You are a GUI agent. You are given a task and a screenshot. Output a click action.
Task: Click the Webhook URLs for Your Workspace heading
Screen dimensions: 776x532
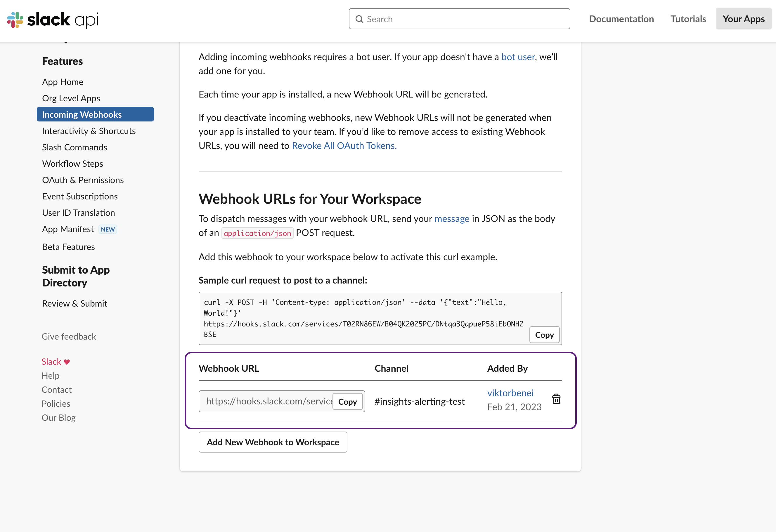310,199
